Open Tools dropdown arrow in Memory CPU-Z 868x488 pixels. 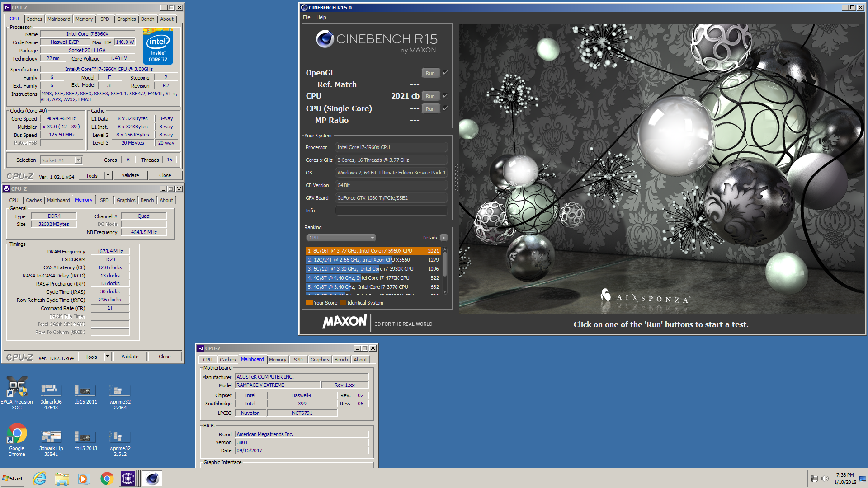[108, 357]
